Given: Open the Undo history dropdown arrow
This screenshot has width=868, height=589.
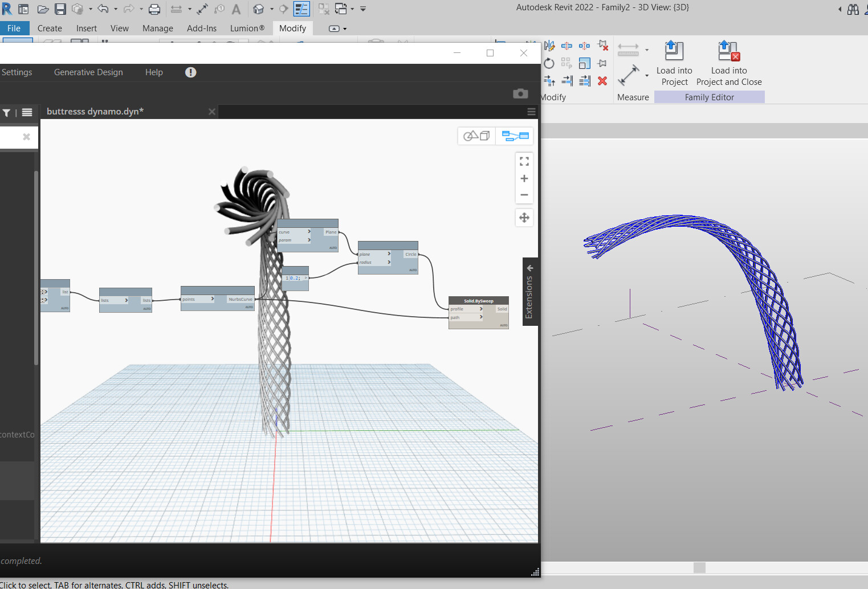Looking at the screenshot, I should pos(116,9).
